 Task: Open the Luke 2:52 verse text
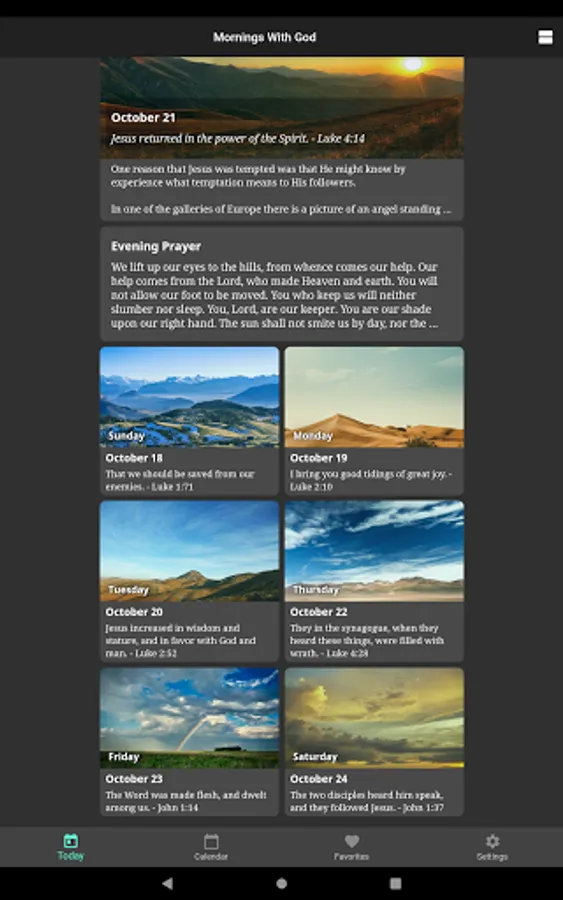[181, 641]
